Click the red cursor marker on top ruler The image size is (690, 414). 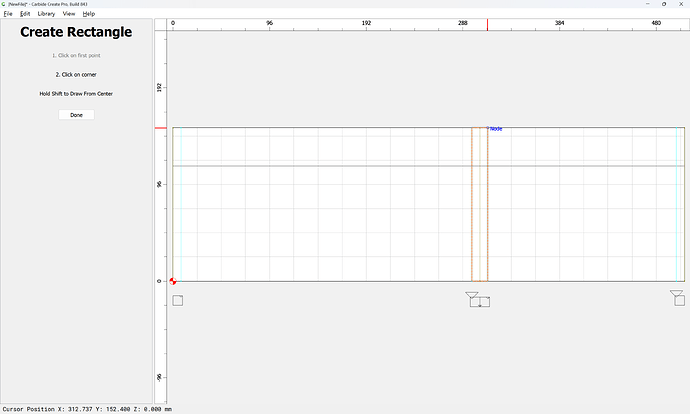[x=487, y=25]
